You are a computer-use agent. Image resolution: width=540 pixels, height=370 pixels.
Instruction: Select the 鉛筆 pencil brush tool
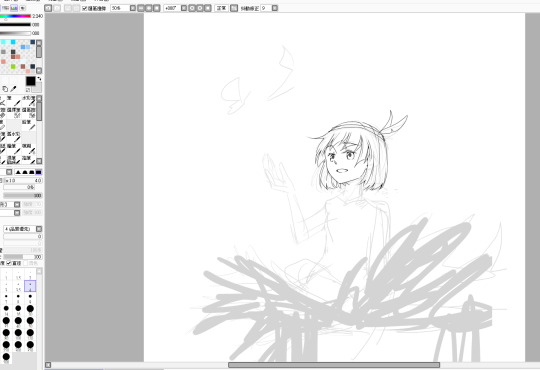[x=28, y=125]
